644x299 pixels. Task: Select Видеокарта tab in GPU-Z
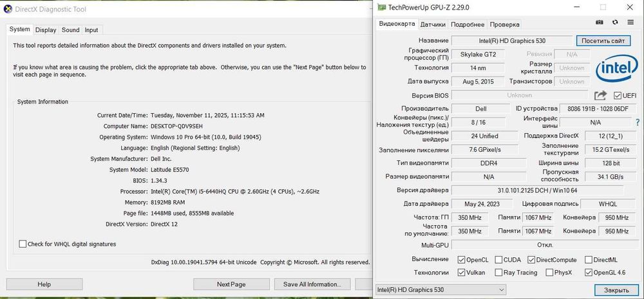click(x=397, y=24)
